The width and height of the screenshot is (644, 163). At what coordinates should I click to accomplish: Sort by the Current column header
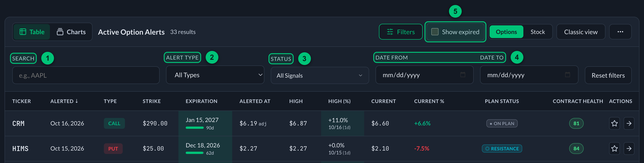tap(383, 101)
